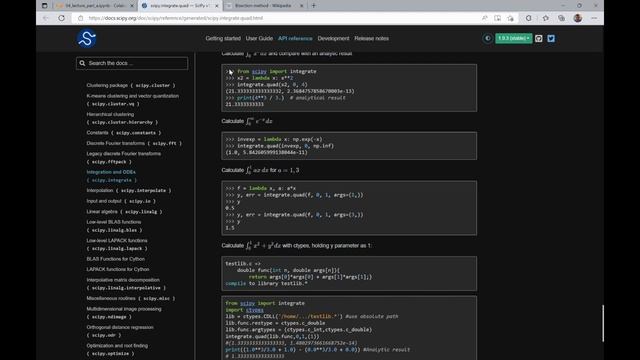This screenshot has width=640, height=360.
Task: Switch to the Bisection method Wikipedia tab
Action: (264, 6)
